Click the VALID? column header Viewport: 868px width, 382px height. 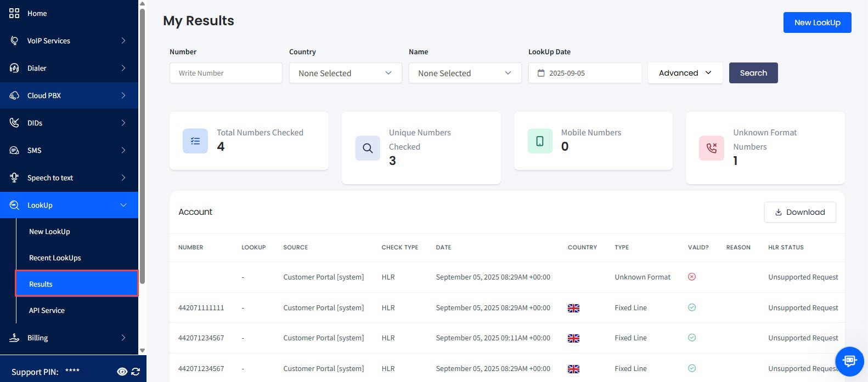pyautogui.click(x=698, y=247)
